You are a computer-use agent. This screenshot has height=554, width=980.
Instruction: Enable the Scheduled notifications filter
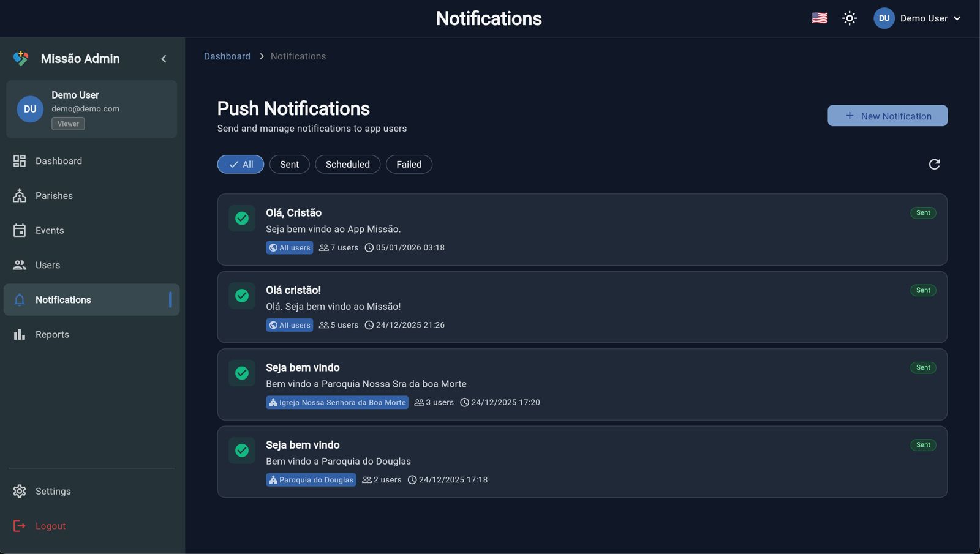pos(347,164)
